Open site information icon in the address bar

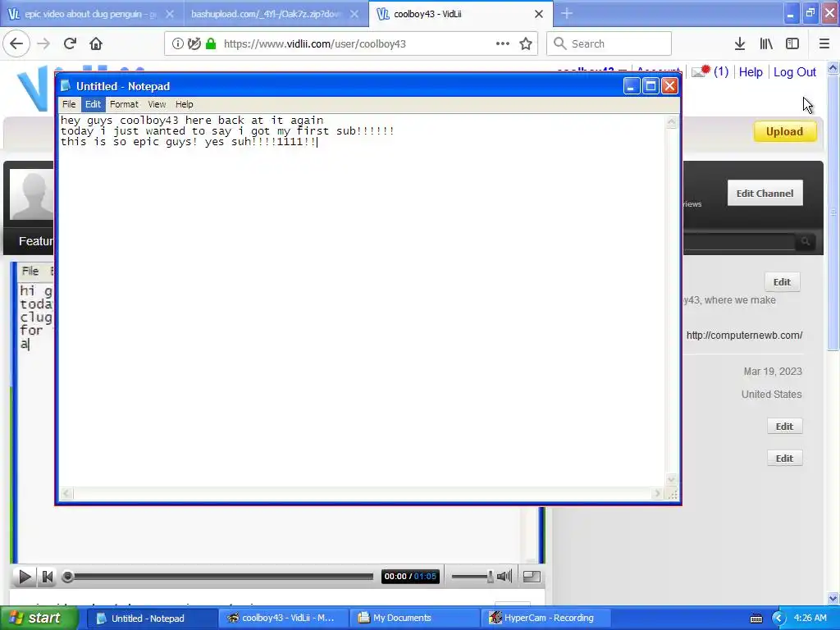(x=177, y=44)
